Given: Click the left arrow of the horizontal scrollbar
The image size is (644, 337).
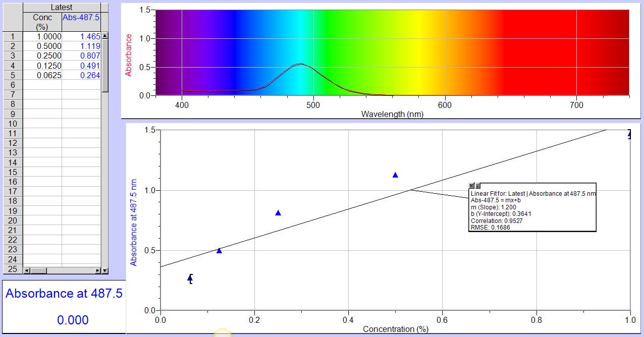Looking at the screenshot, I should pyautogui.click(x=28, y=271).
